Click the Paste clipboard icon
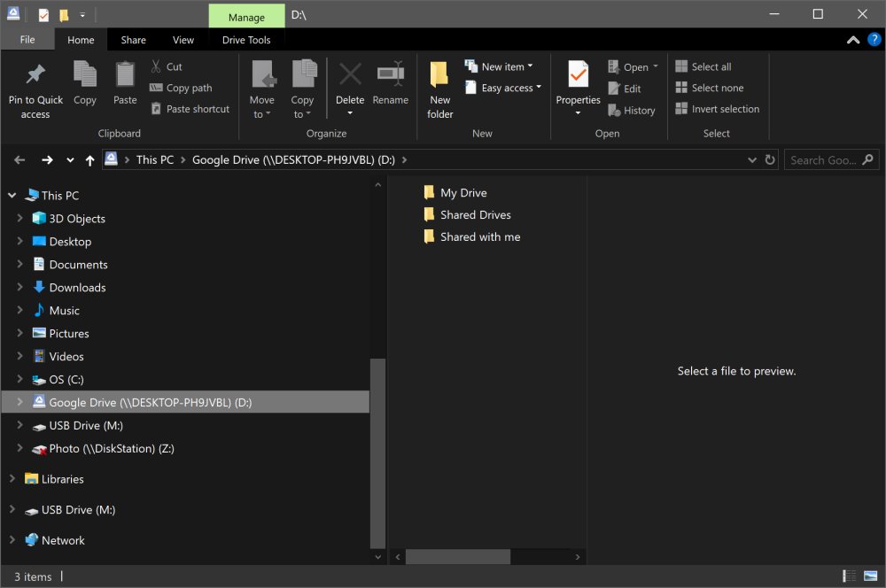This screenshot has width=886, height=588. pyautogui.click(x=125, y=74)
